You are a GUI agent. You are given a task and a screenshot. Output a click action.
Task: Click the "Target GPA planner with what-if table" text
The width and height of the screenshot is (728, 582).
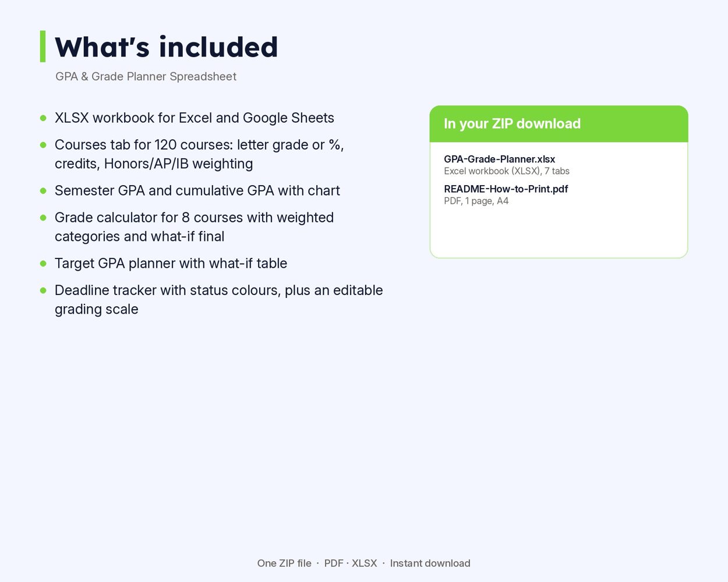point(171,264)
